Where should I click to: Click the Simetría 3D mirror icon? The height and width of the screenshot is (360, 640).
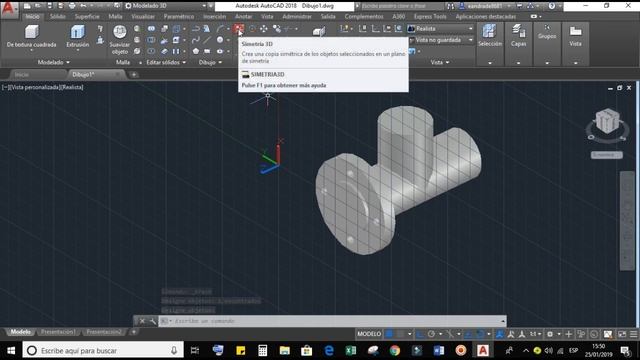tap(239, 28)
